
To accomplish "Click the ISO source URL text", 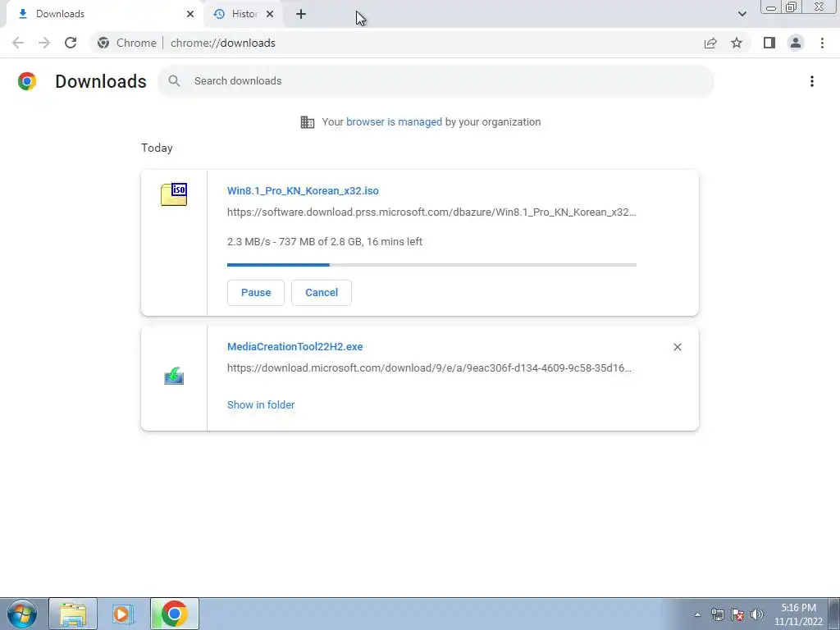I will click(431, 212).
